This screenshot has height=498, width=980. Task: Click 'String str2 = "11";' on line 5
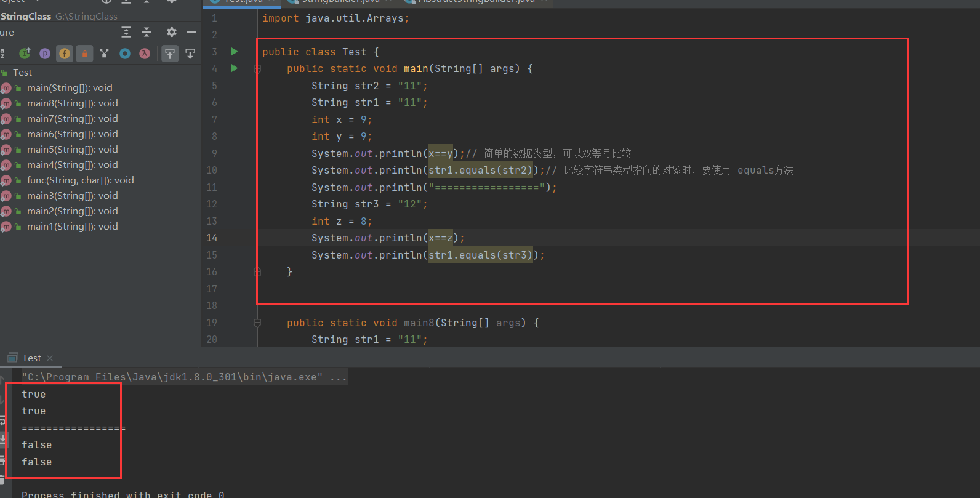pyautogui.click(x=369, y=86)
